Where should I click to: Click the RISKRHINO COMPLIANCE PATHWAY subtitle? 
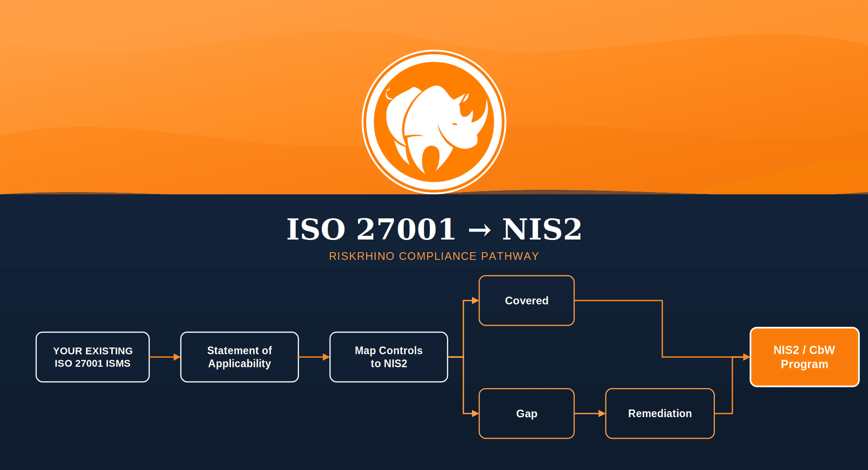434,256
